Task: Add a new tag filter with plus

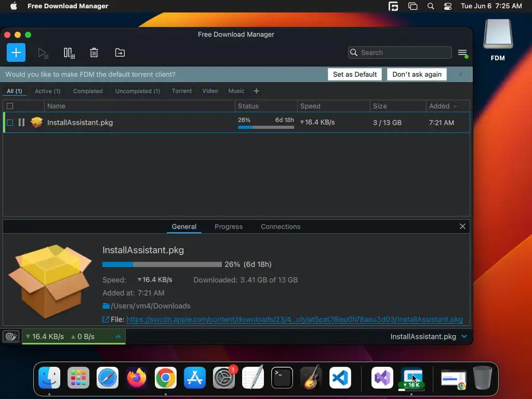Action: pyautogui.click(x=257, y=91)
